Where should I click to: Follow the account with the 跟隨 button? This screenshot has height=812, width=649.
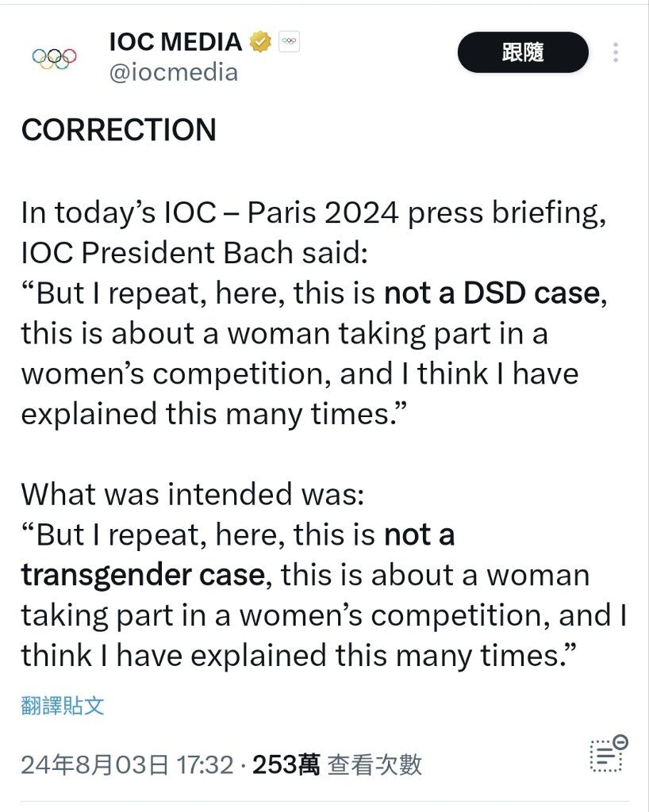523,52
